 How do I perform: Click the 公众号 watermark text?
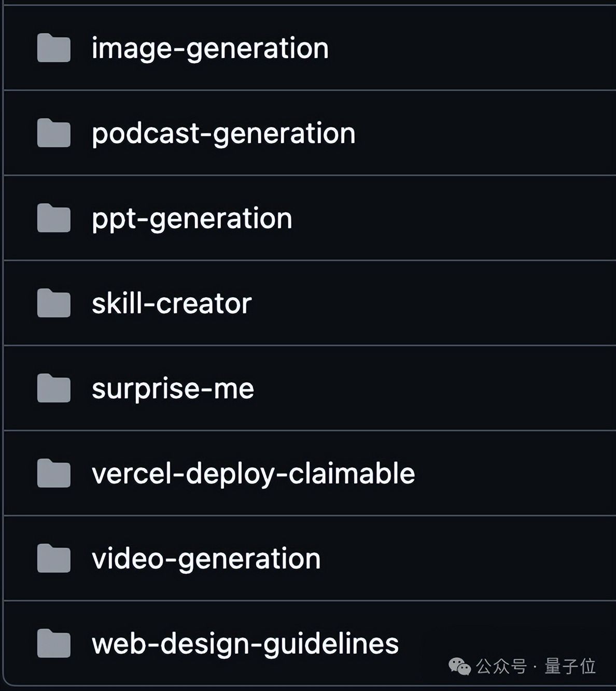click(501, 667)
